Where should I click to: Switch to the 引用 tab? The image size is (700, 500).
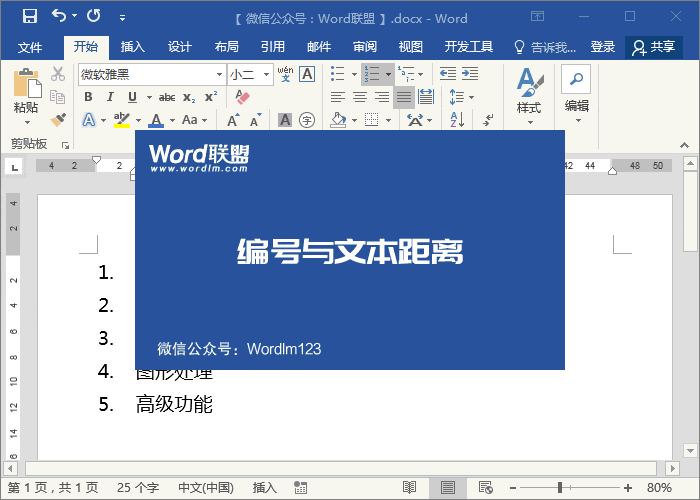coord(273,47)
